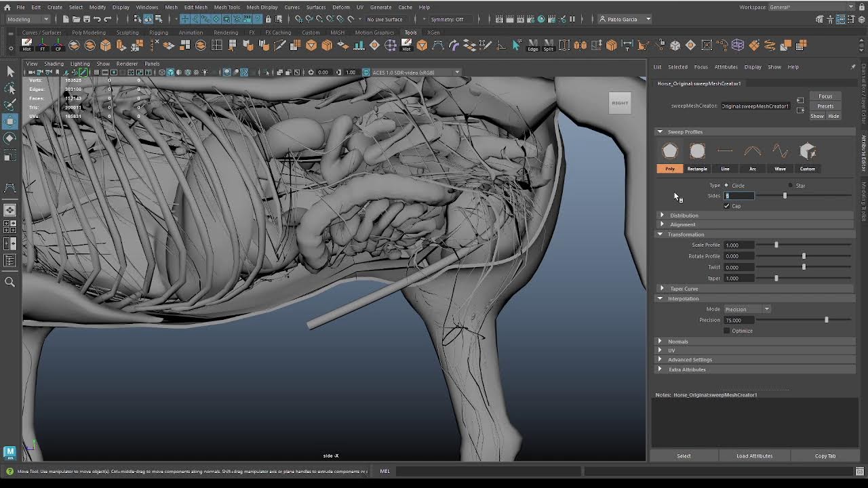Click the FT shelf icon
The width and height of the screenshot is (868, 488).
coord(43,45)
